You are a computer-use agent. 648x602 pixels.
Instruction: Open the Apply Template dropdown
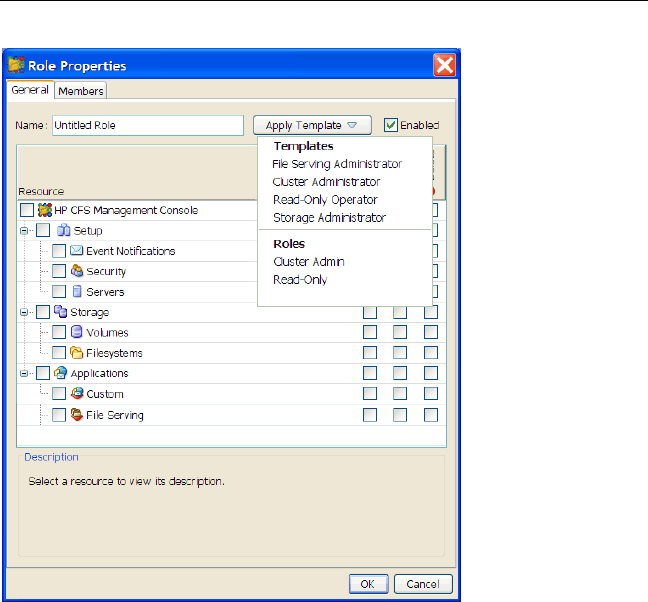tap(311, 126)
